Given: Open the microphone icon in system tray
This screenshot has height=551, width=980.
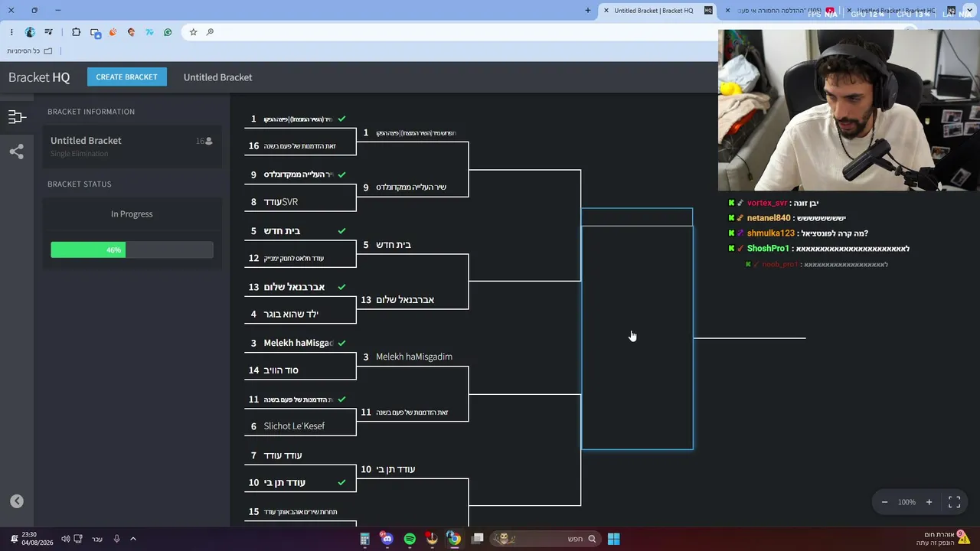Looking at the screenshot, I should [116, 539].
